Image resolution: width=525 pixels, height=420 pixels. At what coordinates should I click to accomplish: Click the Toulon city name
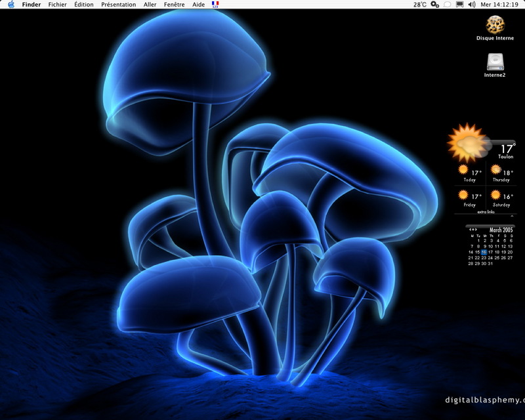505,156
